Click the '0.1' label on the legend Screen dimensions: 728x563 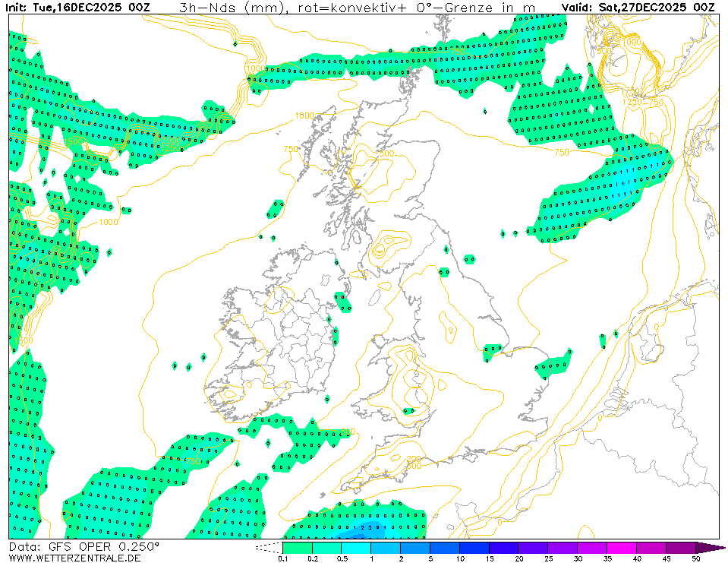click(x=283, y=558)
